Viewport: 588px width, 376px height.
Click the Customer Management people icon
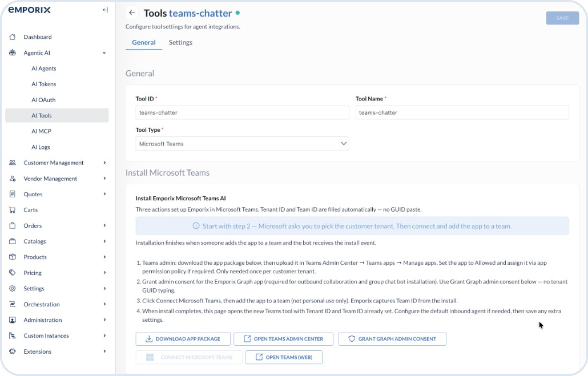(13, 163)
